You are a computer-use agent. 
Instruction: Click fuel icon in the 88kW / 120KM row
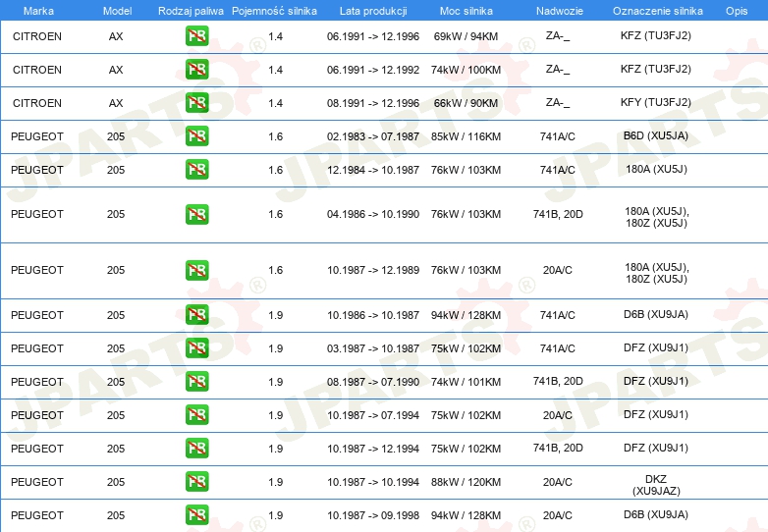coord(196,482)
